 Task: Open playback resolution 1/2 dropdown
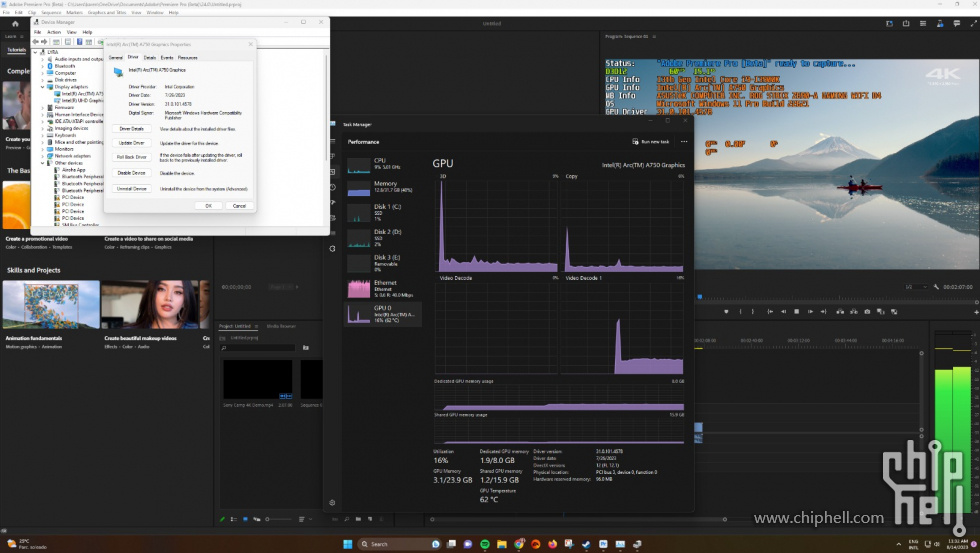(x=916, y=287)
